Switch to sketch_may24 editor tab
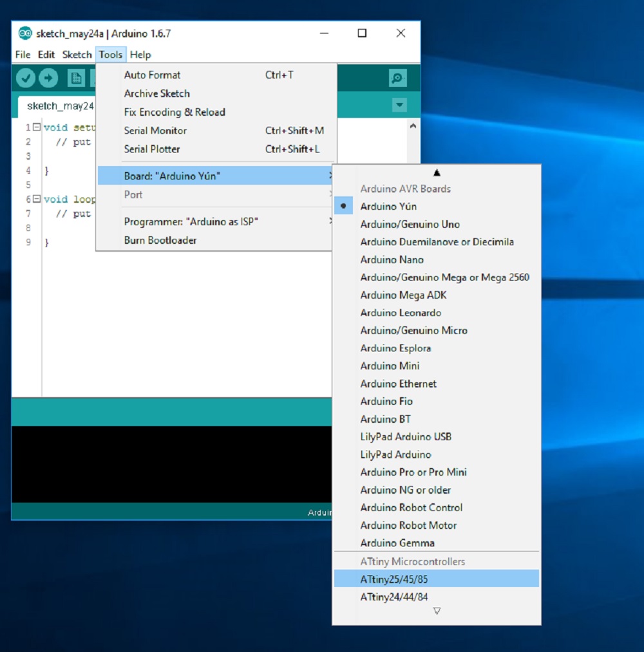This screenshot has height=652, width=644. click(x=57, y=106)
